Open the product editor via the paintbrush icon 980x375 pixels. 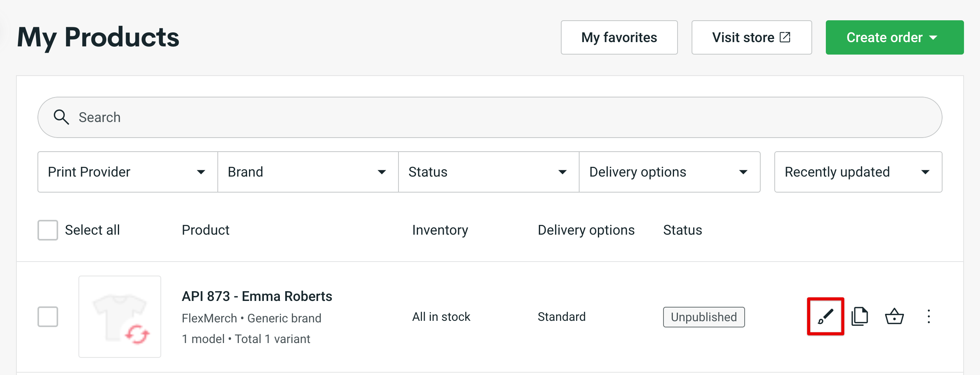(826, 317)
